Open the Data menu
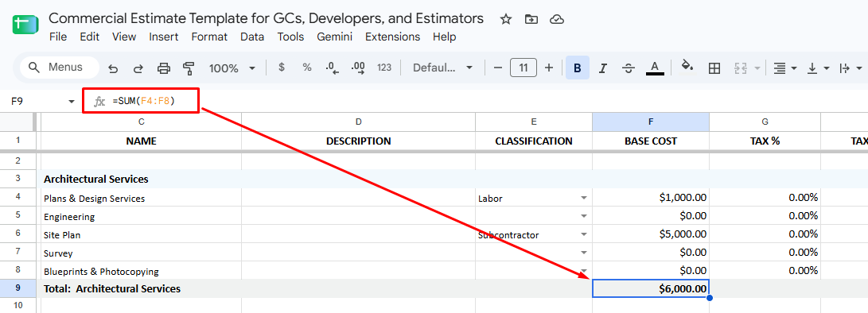868x313 pixels. [252, 37]
